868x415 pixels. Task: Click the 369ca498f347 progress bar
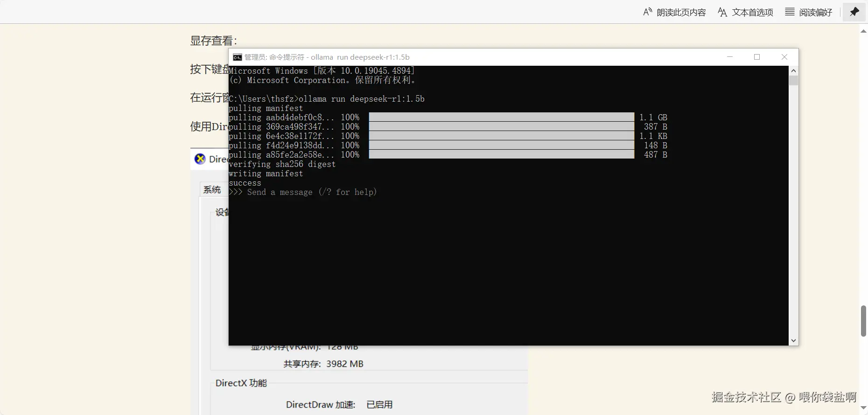(502, 126)
